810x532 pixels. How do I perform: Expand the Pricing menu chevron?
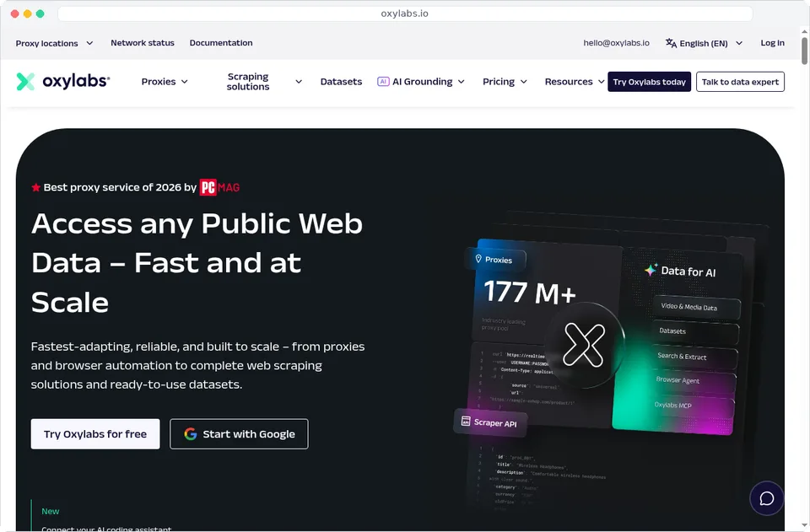pos(523,82)
